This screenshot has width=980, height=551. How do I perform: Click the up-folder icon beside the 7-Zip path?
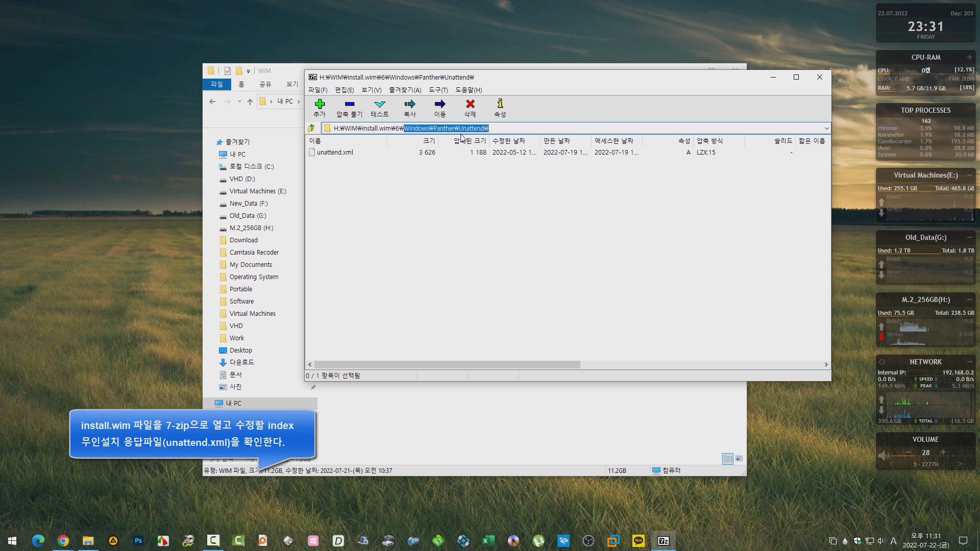click(311, 128)
